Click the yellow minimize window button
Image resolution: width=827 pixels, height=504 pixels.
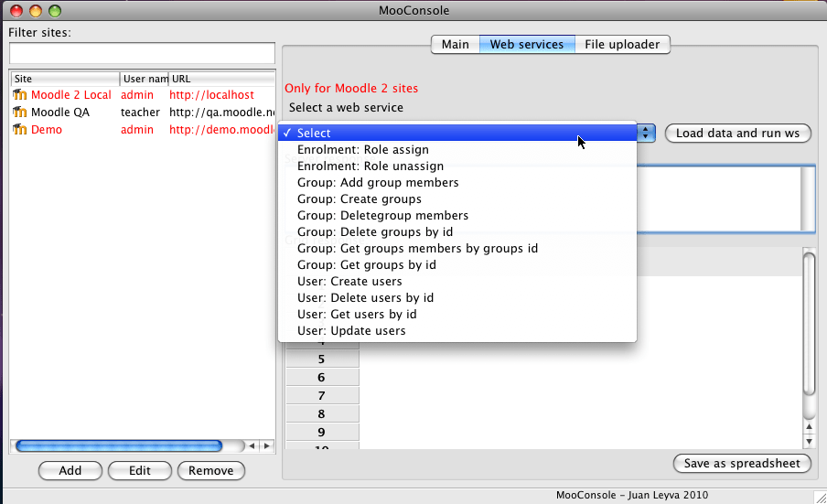[x=36, y=11]
